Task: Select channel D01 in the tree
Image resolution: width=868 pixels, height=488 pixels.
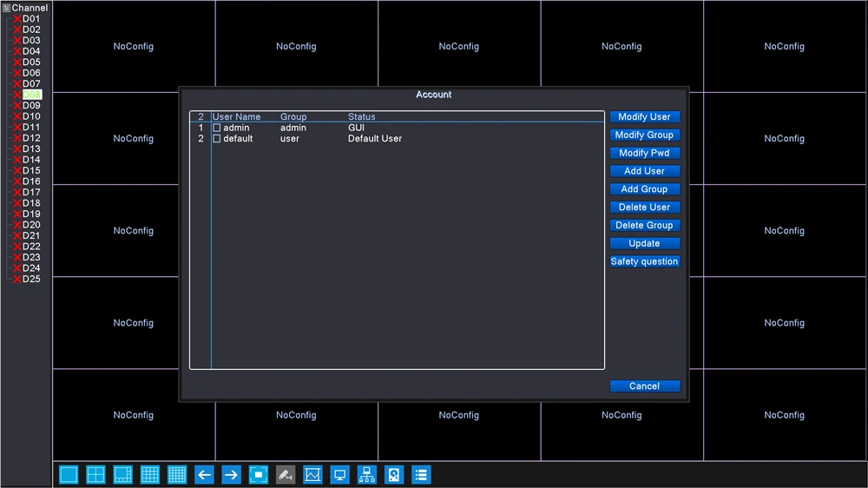Action: pyautogui.click(x=31, y=19)
